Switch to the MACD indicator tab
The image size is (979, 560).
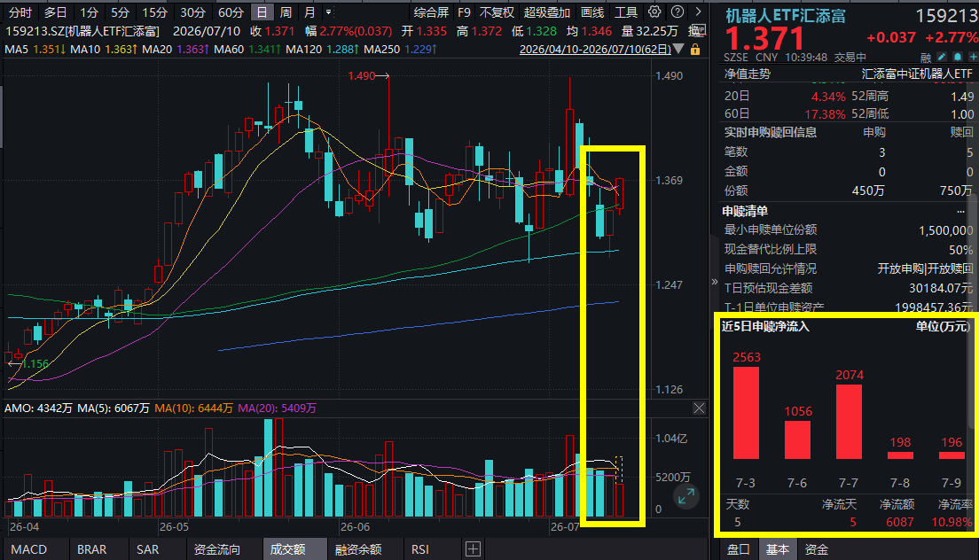(x=28, y=549)
